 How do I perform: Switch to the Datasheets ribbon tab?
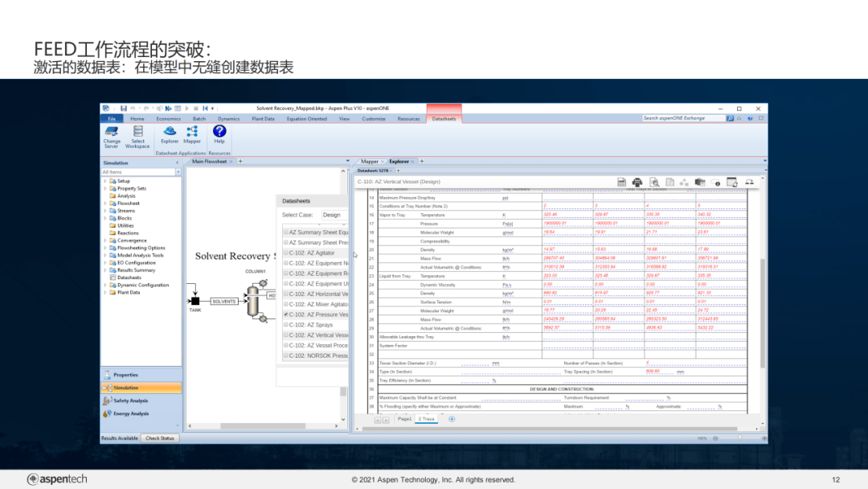pos(444,118)
